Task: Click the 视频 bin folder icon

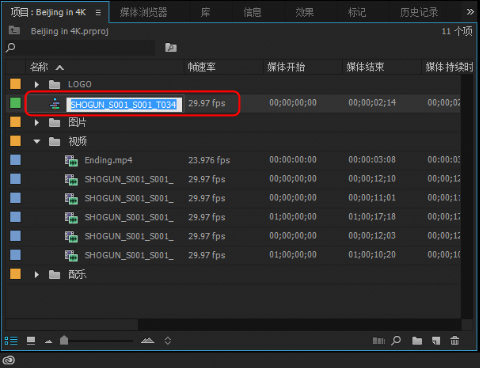Action: pyautogui.click(x=54, y=142)
